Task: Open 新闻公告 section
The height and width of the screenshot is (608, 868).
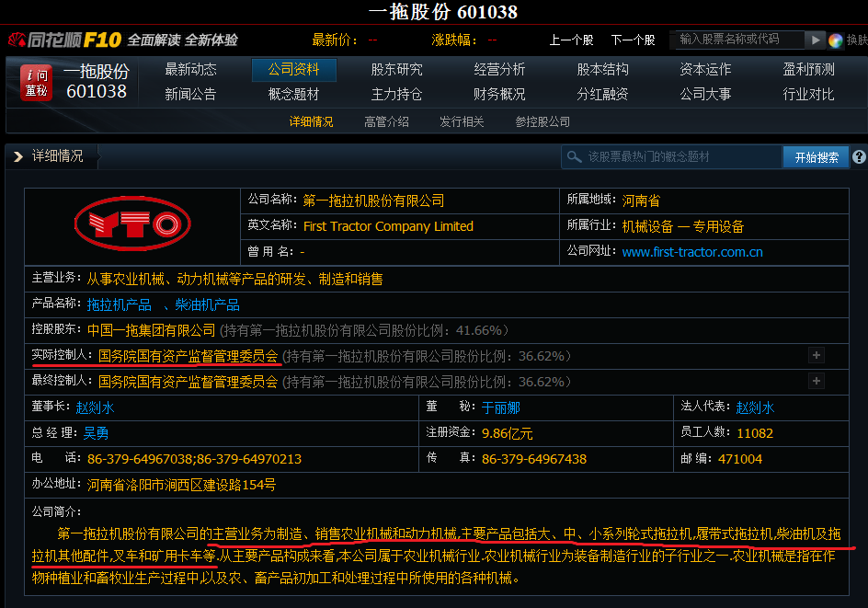Action: point(190,94)
